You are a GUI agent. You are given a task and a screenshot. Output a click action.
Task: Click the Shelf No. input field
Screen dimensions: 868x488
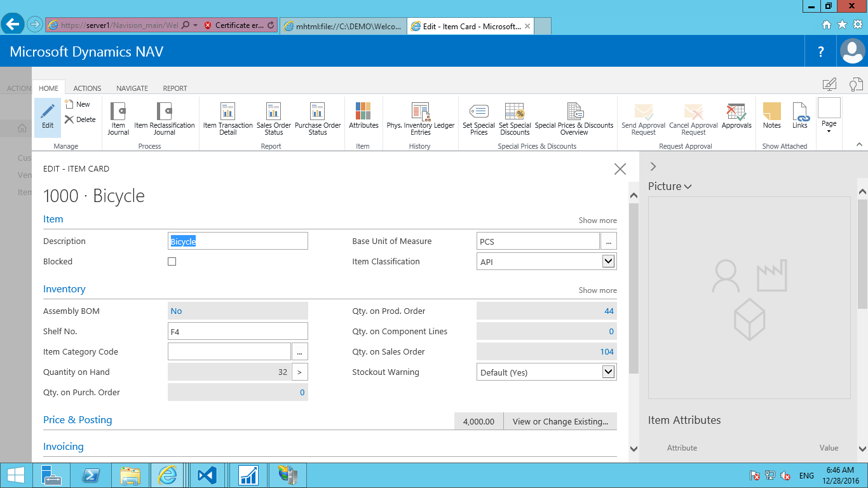pos(238,331)
